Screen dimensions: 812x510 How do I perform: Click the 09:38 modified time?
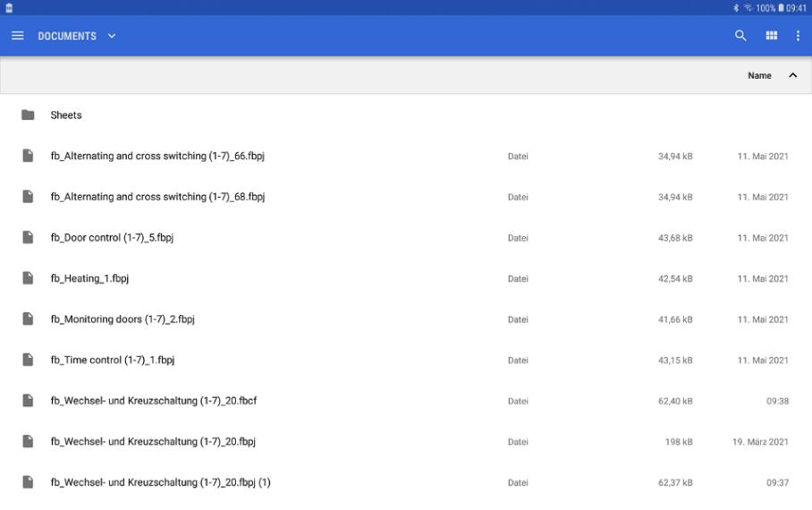[778, 401]
